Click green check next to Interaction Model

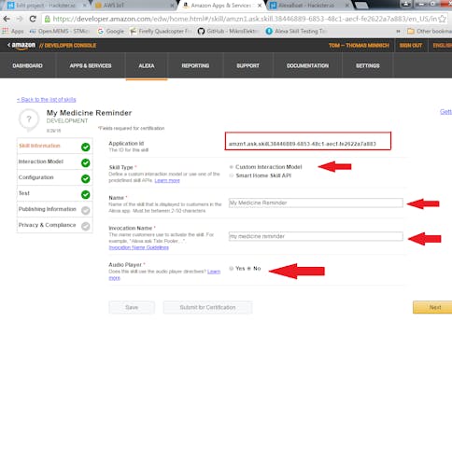pos(86,162)
